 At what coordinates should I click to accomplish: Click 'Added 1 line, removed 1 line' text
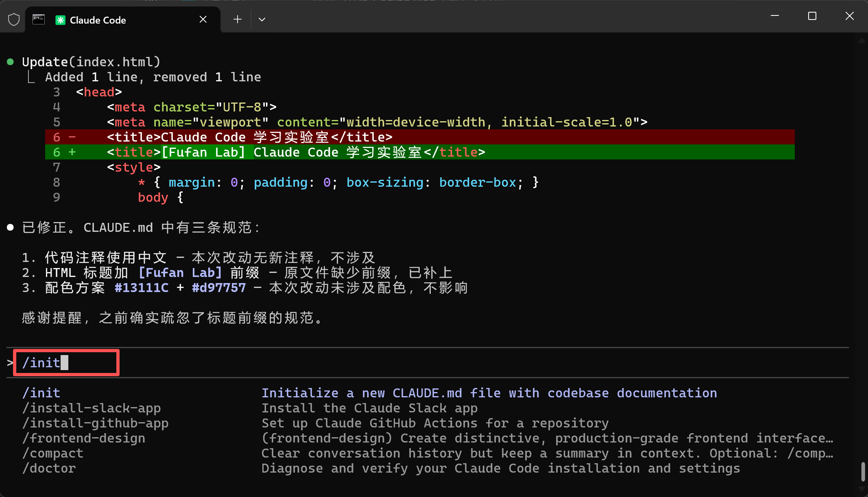[153, 77]
